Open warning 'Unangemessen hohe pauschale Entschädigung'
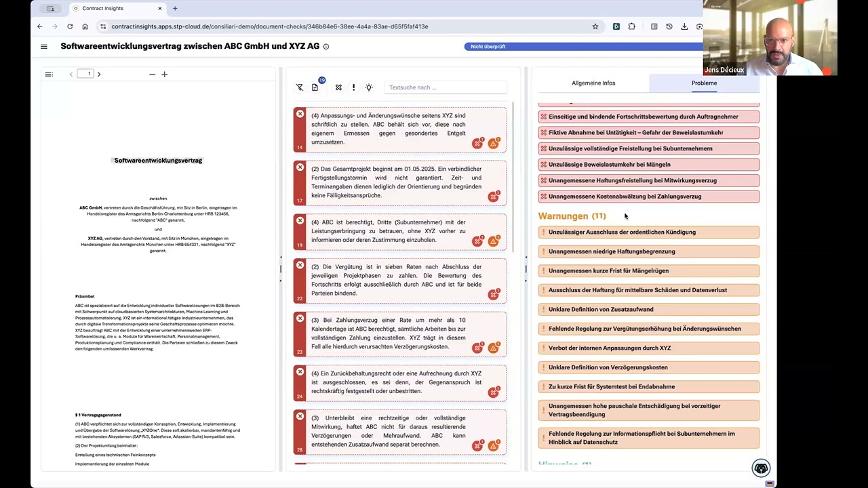Image resolution: width=868 pixels, height=488 pixels. click(649, 410)
